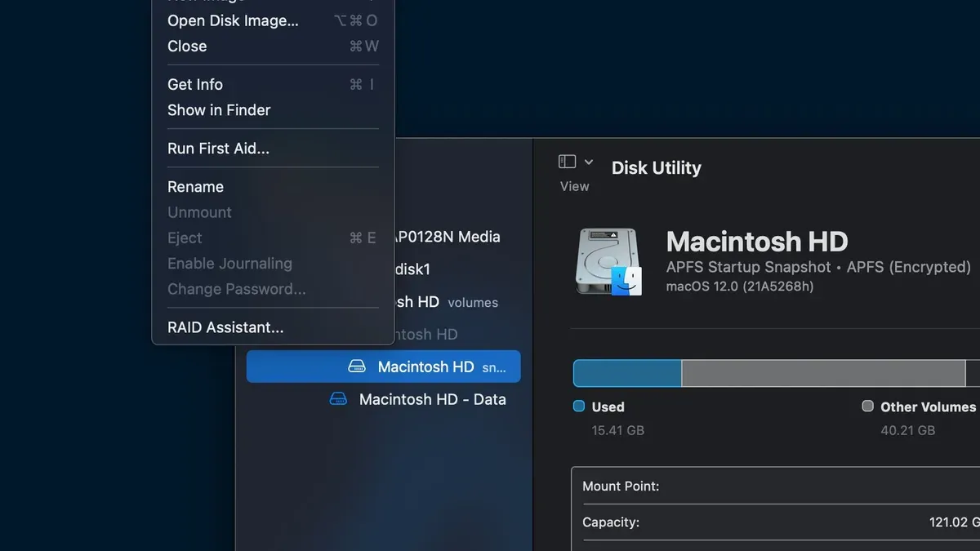Click the Mount Point: label
Image resolution: width=980 pixels, height=551 pixels.
(621, 487)
